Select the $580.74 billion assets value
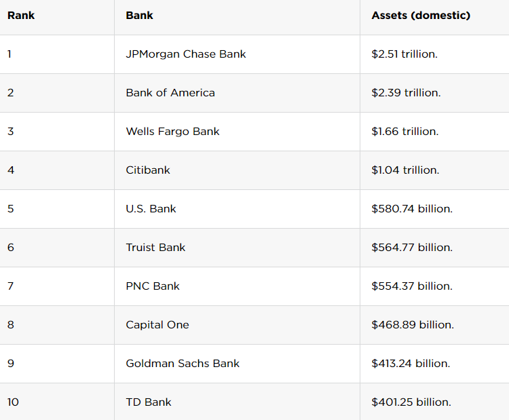This screenshot has height=420, width=509. [x=412, y=209]
